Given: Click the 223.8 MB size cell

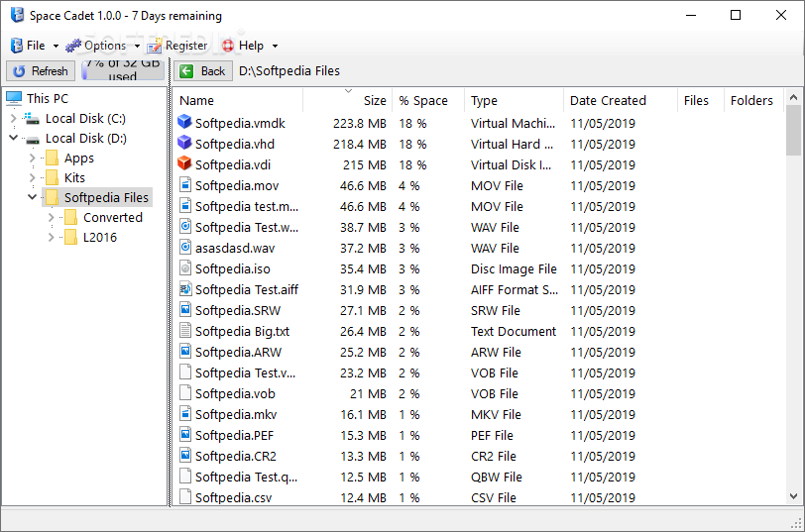Looking at the screenshot, I should (x=359, y=123).
